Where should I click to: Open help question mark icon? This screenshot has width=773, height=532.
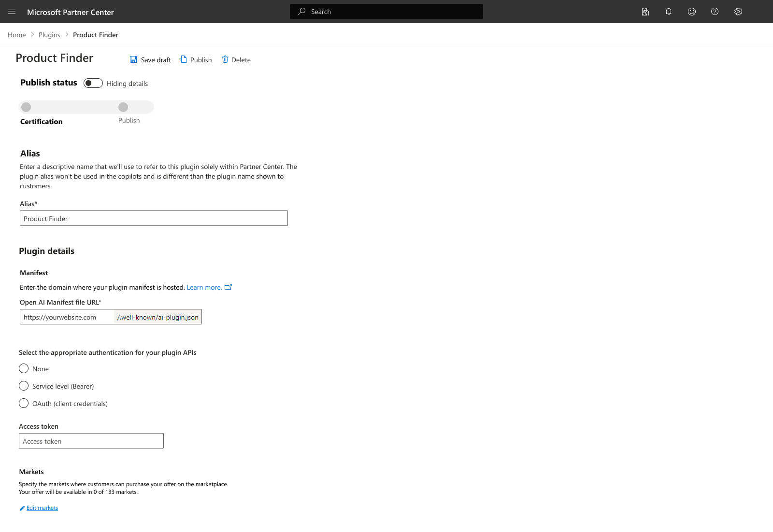click(x=715, y=12)
